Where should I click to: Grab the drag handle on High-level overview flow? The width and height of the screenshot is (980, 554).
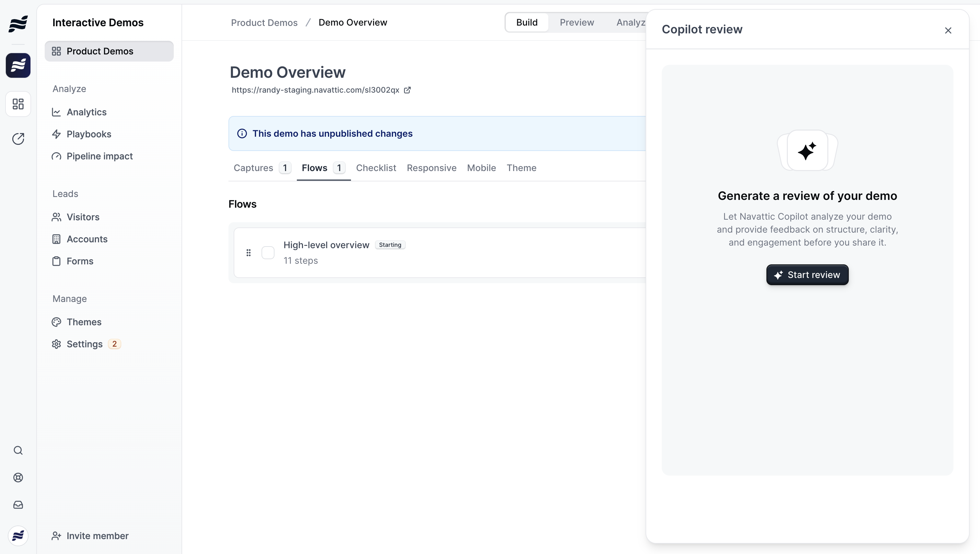tap(249, 253)
